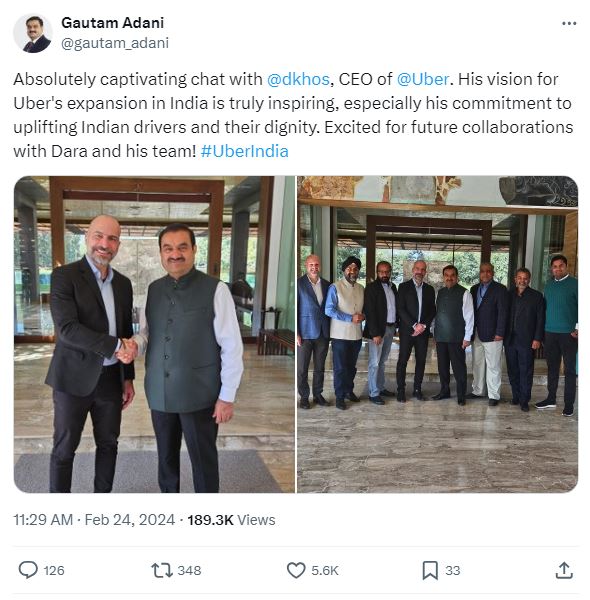
Task: Click the 189.3K Views count
Action: 231,520
